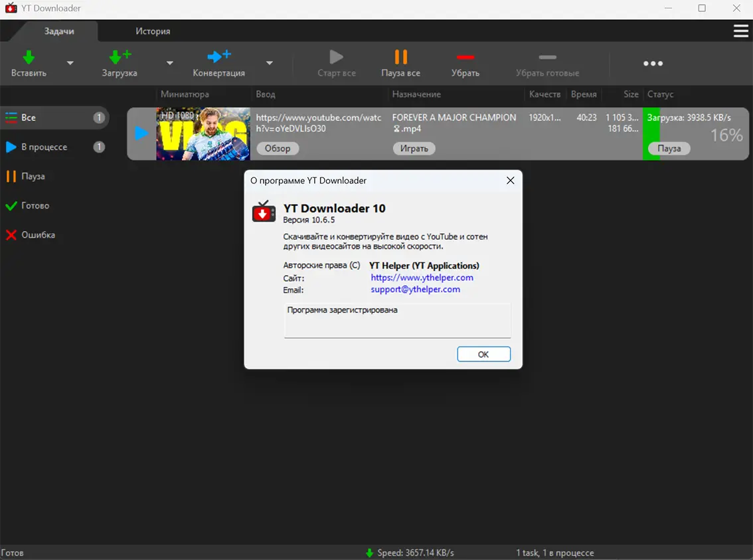This screenshot has width=753, height=560.
Task: Switch to the История tab
Action: point(153,31)
